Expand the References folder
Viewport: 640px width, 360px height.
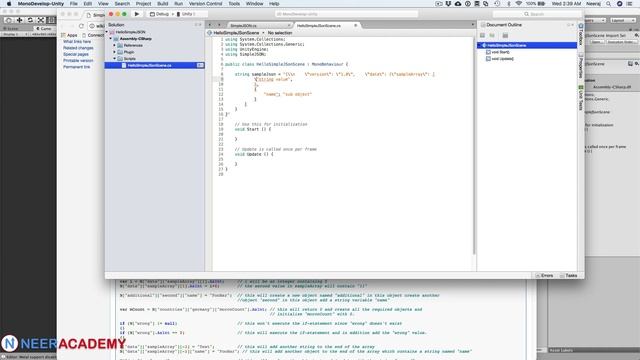coord(115,45)
